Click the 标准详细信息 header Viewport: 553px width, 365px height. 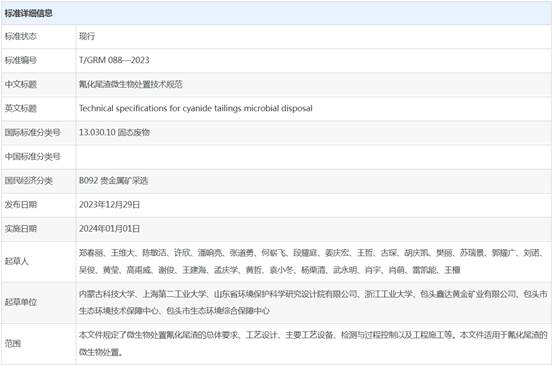(29, 13)
